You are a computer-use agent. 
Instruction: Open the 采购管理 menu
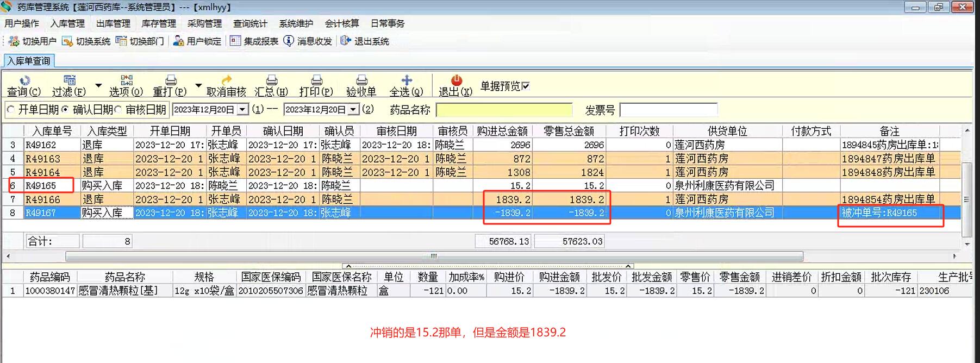[204, 23]
